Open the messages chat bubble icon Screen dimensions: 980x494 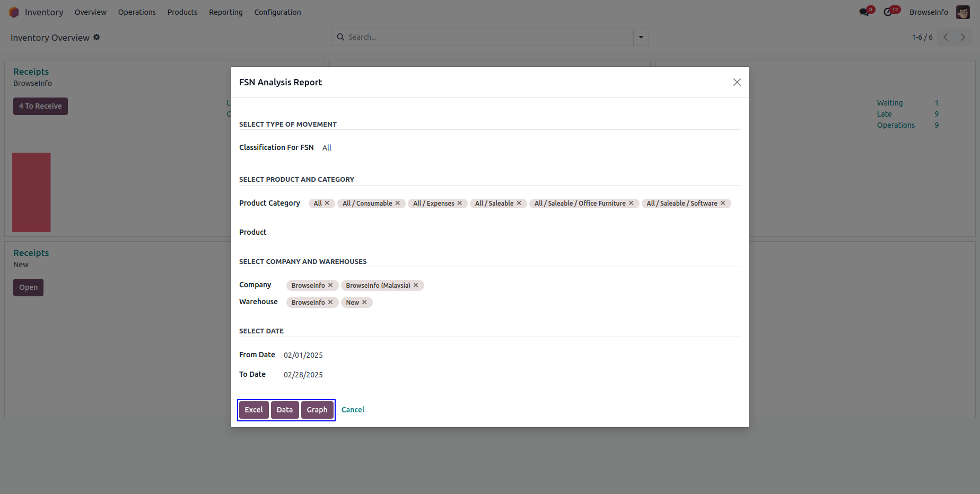(x=864, y=12)
